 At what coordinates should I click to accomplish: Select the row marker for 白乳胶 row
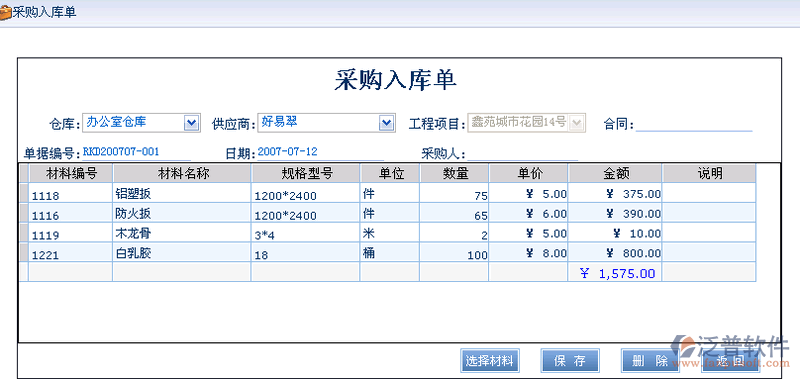tap(23, 252)
